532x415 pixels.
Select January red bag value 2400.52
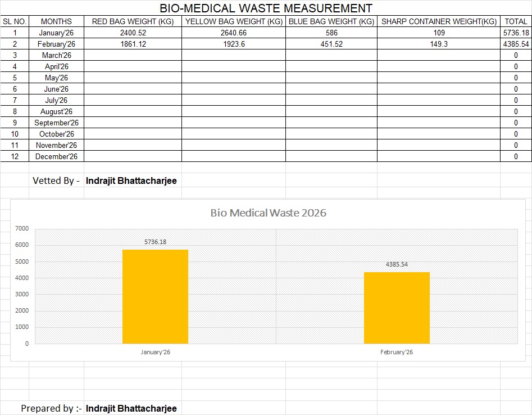[x=133, y=33]
